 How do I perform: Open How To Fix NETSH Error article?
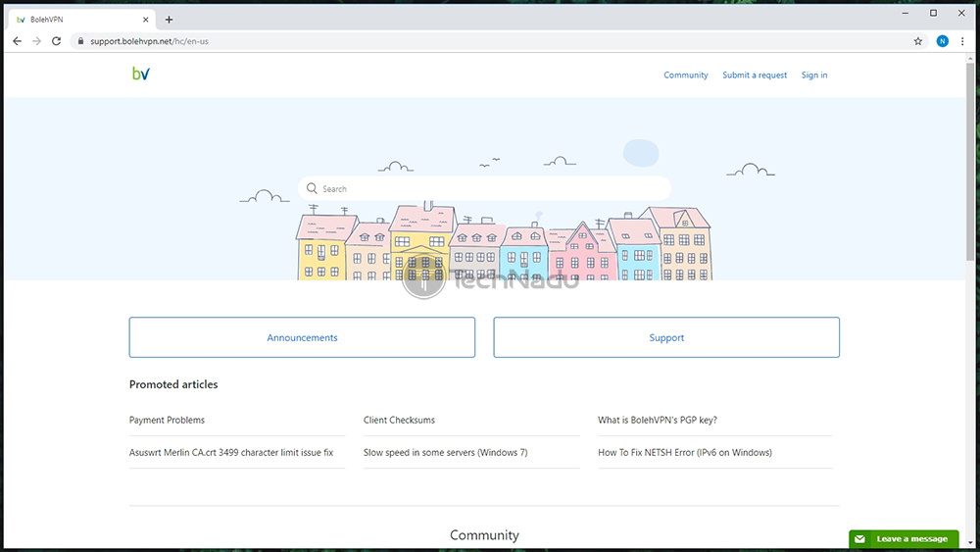tap(684, 453)
